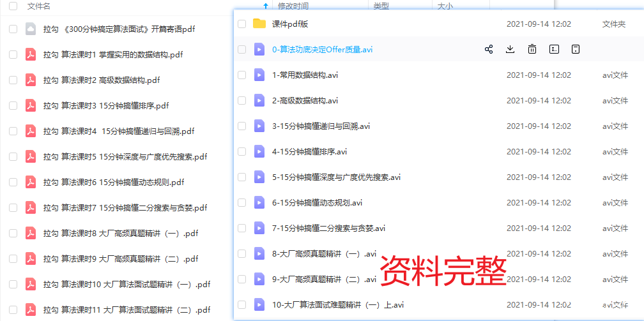This screenshot has width=644, height=321.
Task: Click the PDF icon of 算法课时8 大厂高频真题精讲（一）
Action: pos(31,233)
